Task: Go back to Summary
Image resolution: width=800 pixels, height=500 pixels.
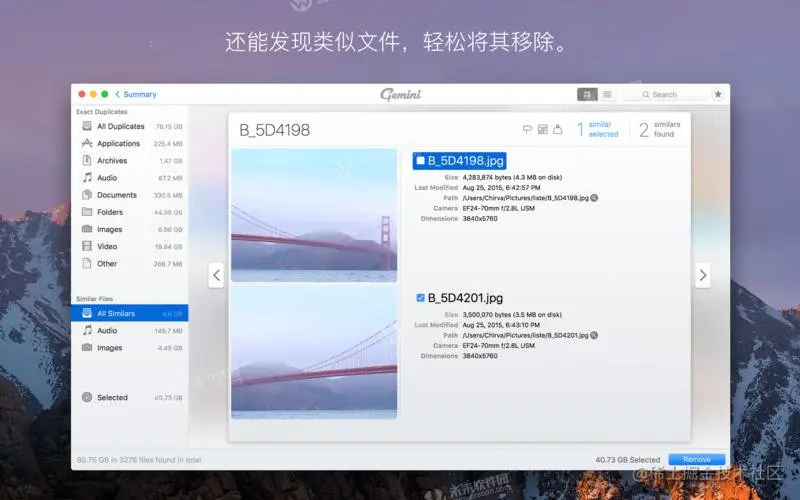Action: click(x=136, y=94)
